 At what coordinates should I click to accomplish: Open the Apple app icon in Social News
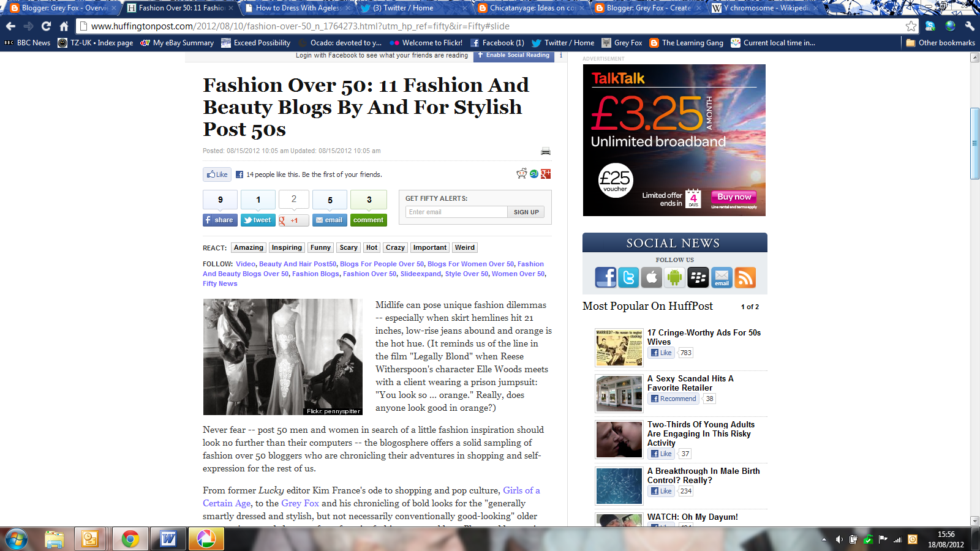click(652, 277)
